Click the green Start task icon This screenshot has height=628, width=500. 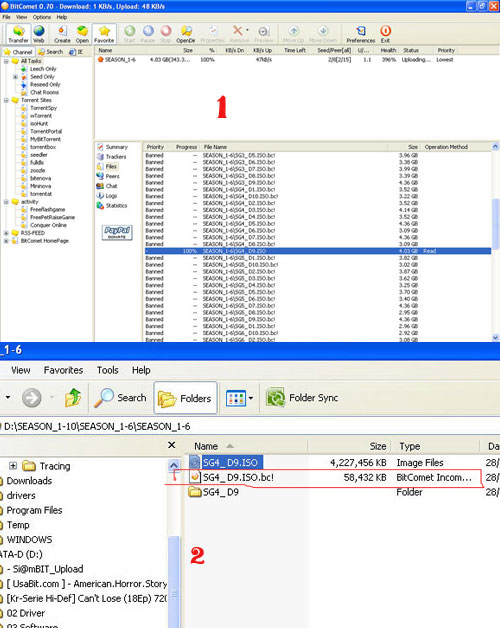point(129,34)
